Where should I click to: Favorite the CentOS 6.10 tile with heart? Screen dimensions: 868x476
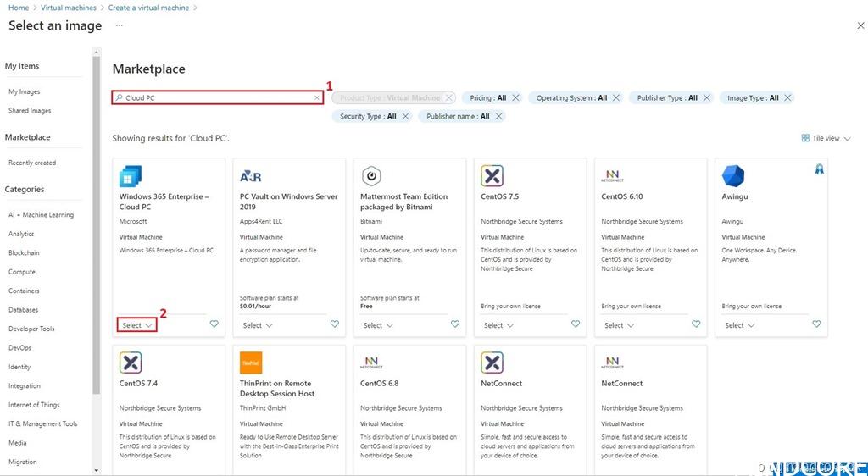pyautogui.click(x=696, y=324)
